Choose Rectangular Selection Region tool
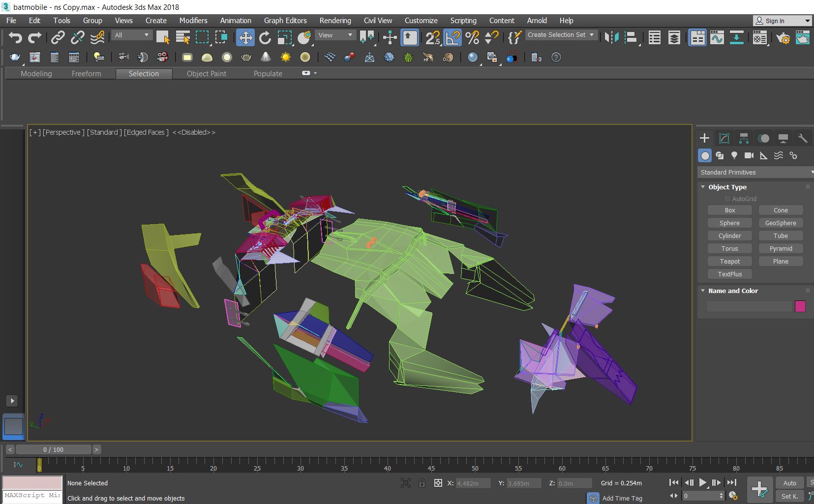814x504 pixels. 202,37
